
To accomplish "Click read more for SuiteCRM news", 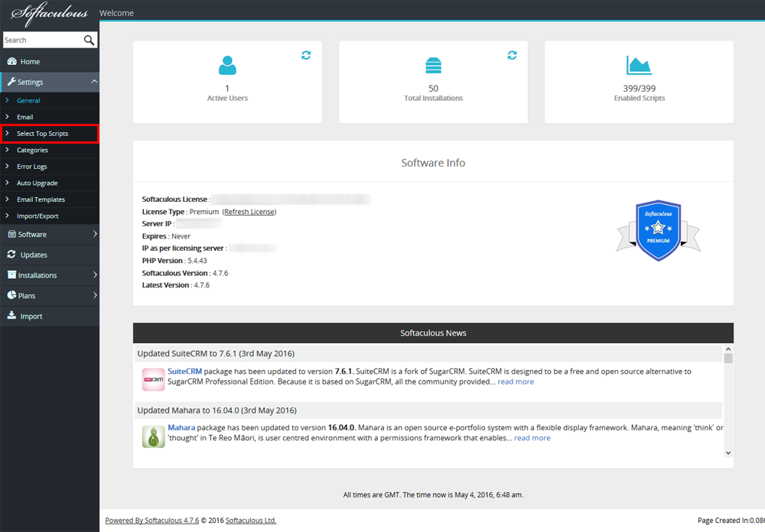I will (516, 381).
